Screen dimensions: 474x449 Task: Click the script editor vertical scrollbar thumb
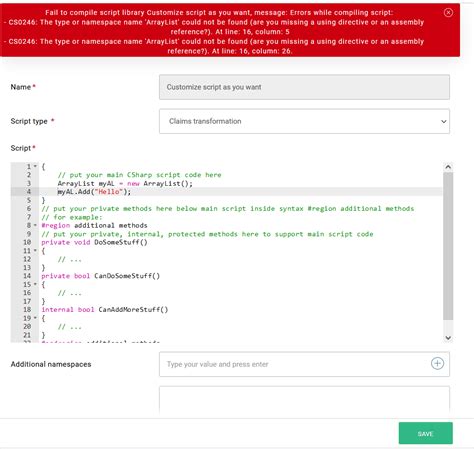click(448, 246)
